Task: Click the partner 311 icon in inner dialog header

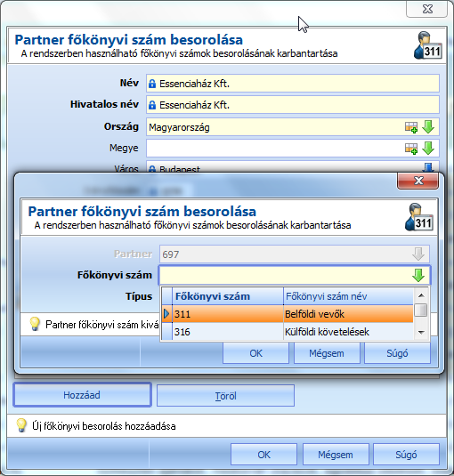Action: pos(419,217)
